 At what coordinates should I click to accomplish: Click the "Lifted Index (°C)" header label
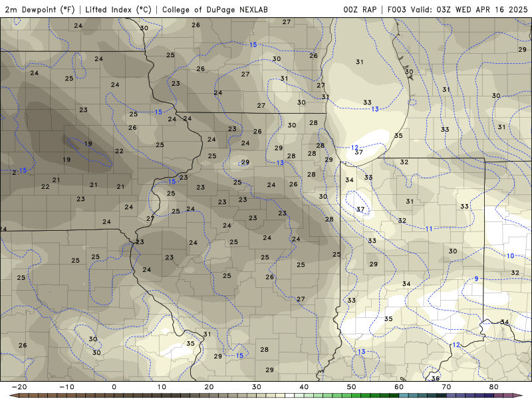pyautogui.click(x=118, y=9)
